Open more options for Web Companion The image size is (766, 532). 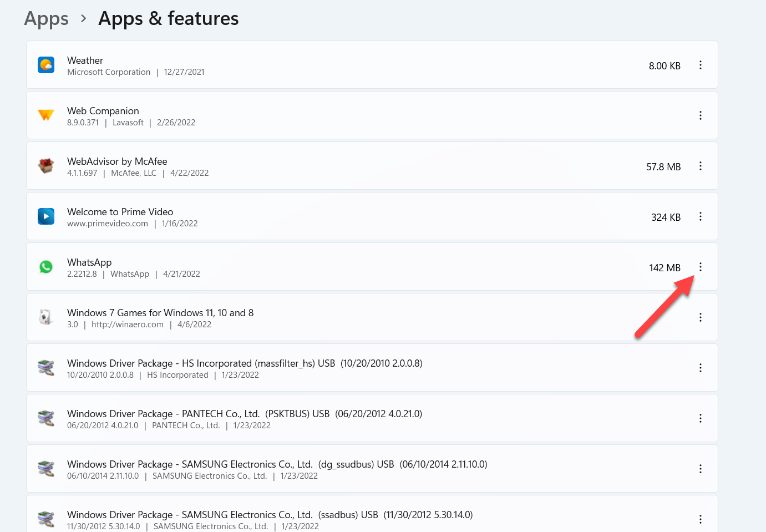[701, 115]
